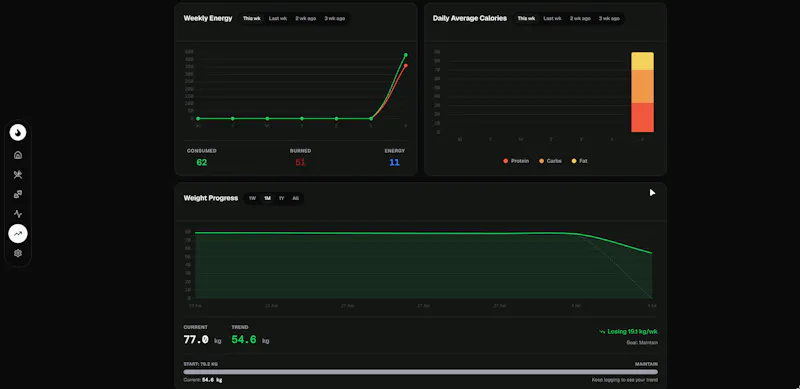Click the 'Weight Progress' title

click(x=211, y=198)
